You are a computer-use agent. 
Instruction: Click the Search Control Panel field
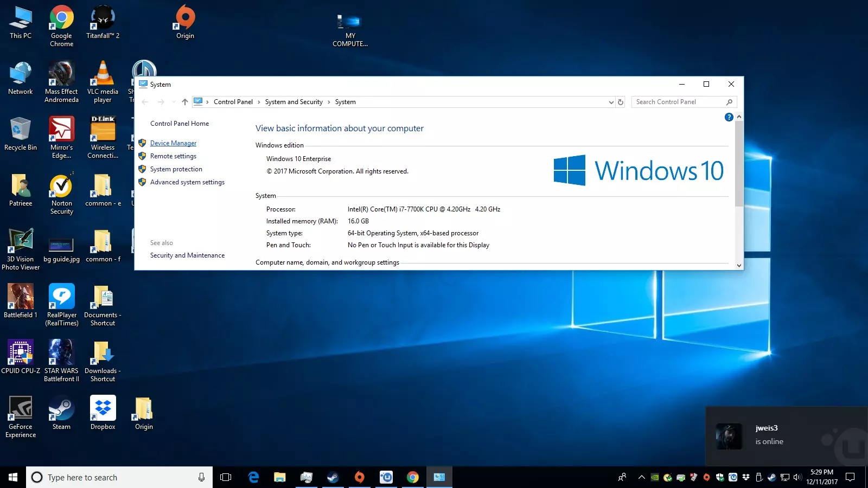pos(678,102)
